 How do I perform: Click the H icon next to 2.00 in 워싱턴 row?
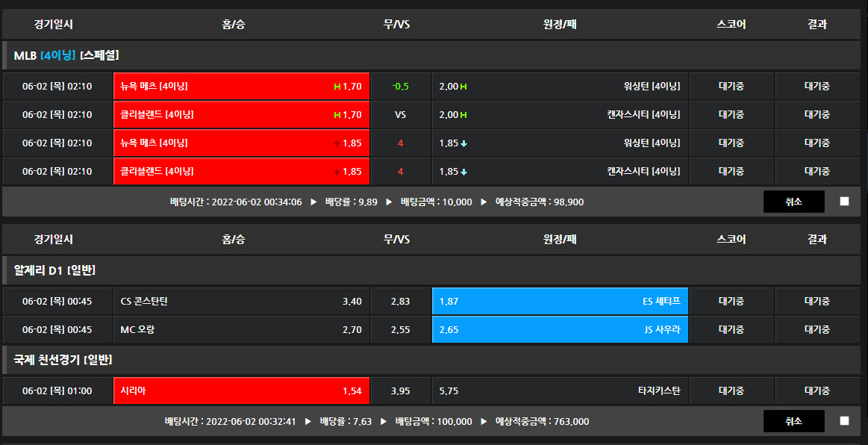tap(463, 87)
